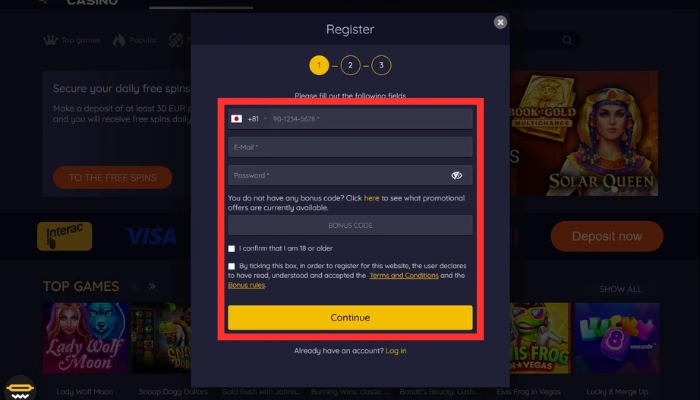This screenshot has height=400, width=700.
Task: Expand the +81 phone code dropdown arrow
Action: coord(265,119)
